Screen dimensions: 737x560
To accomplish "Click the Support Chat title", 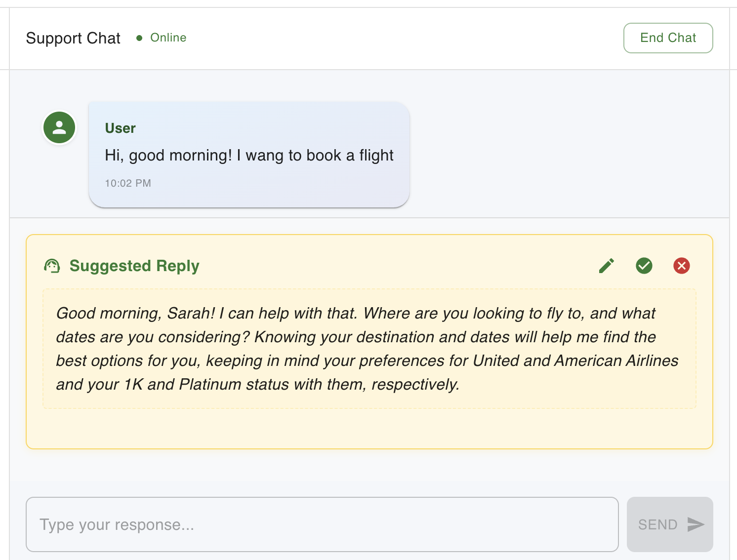I will pyautogui.click(x=73, y=38).
